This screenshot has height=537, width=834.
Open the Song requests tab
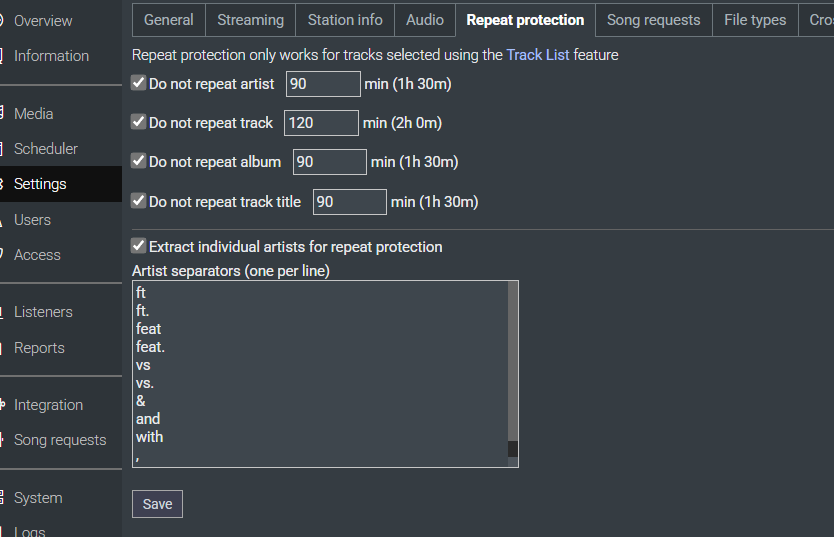click(653, 20)
